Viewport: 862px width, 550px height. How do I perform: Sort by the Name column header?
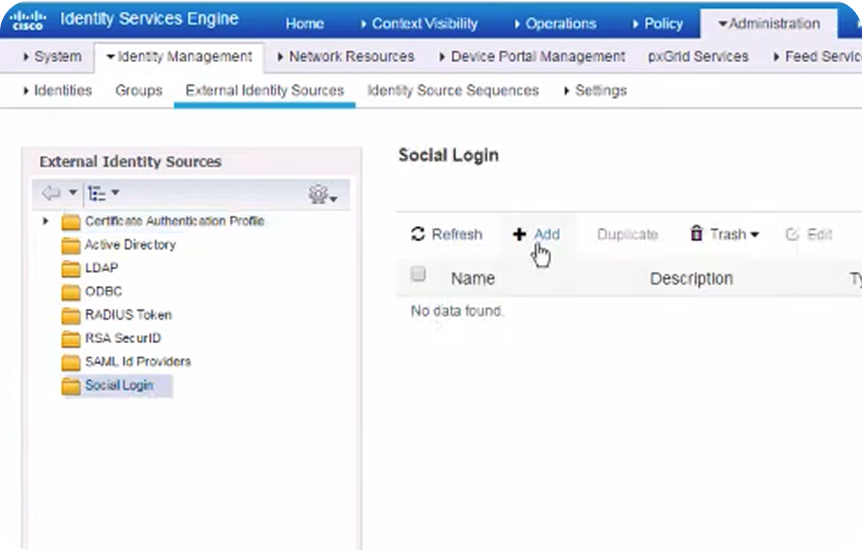473,279
